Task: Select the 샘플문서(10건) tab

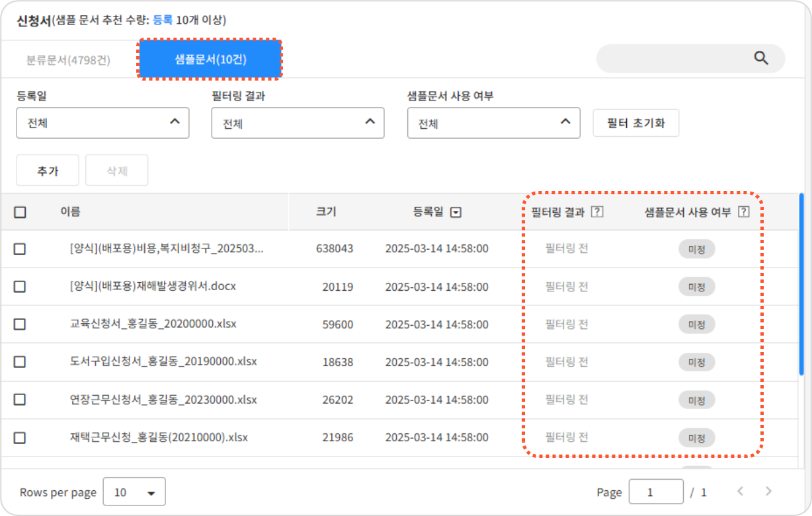Action: pyautogui.click(x=210, y=60)
